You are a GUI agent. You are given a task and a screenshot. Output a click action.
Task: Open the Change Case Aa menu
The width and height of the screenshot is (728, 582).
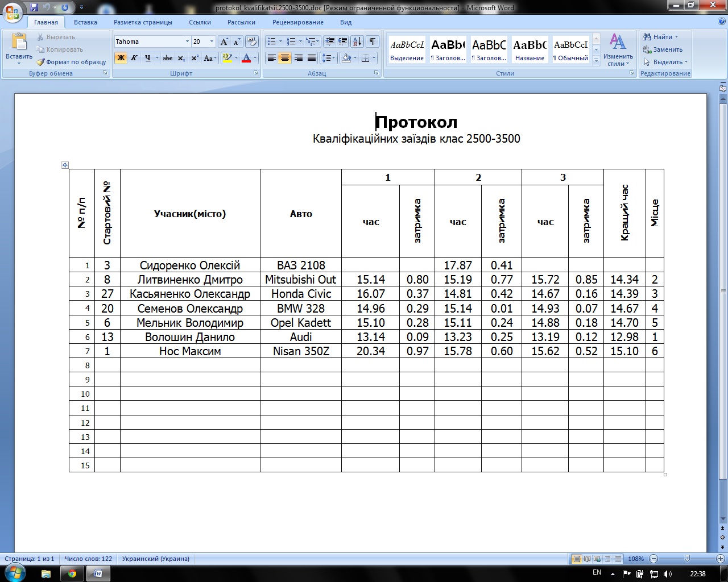click(x=209, y=58)
